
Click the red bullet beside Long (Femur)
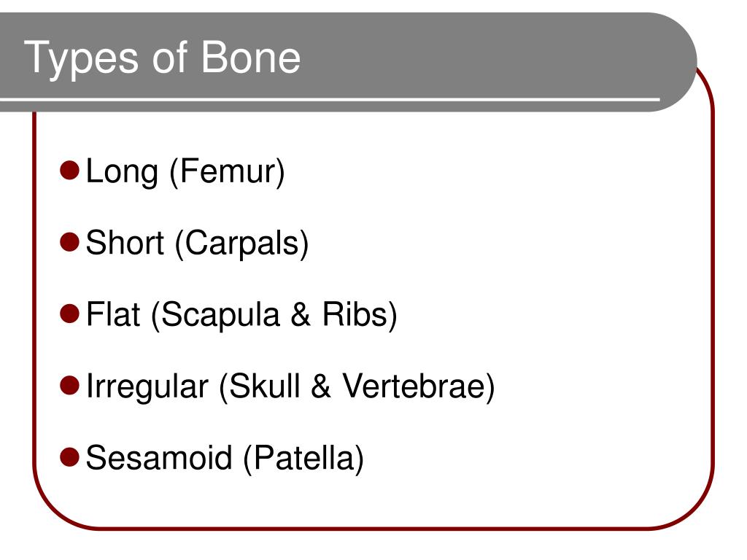[x=69, y=171]
